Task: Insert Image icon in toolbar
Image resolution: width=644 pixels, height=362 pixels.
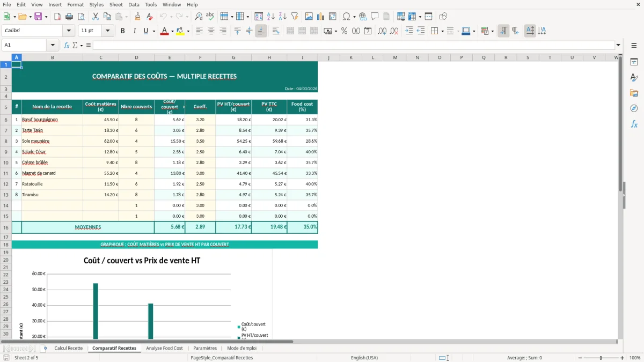Action: click(309, 17)
